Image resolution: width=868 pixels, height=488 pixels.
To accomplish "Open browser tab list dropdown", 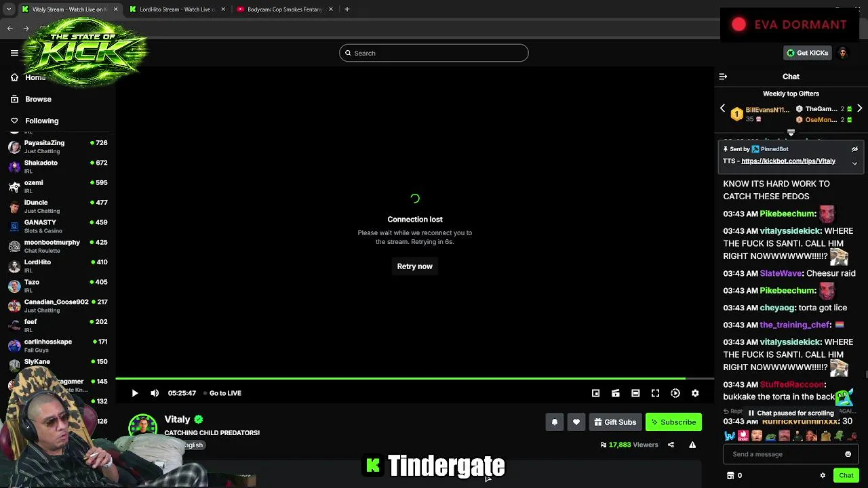I will pyautogui.click(x=9, y=9).
